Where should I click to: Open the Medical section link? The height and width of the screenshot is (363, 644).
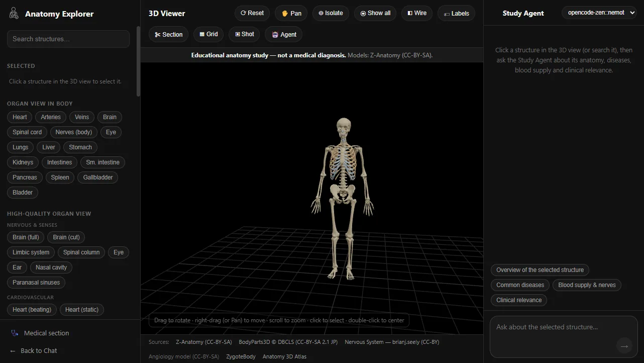coord(40,333)
